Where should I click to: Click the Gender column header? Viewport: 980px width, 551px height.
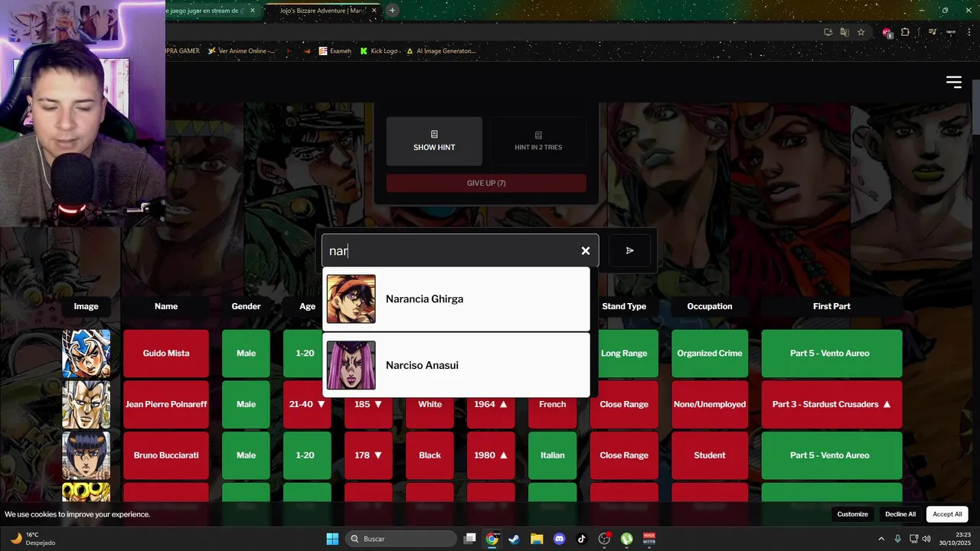[246, 306]
